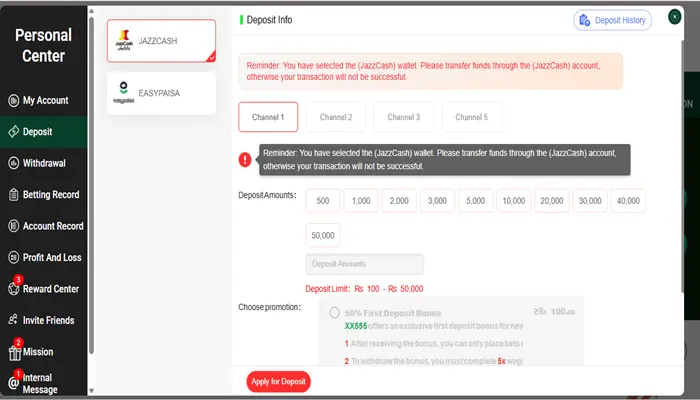Choose the 10,000 deposit amount
The image size is (700, 400).
coord(514,201)
